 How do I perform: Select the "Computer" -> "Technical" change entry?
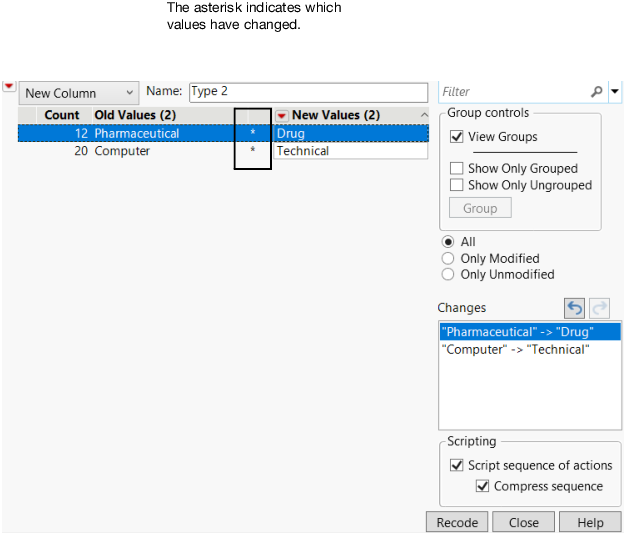click(x=515, y=350)
